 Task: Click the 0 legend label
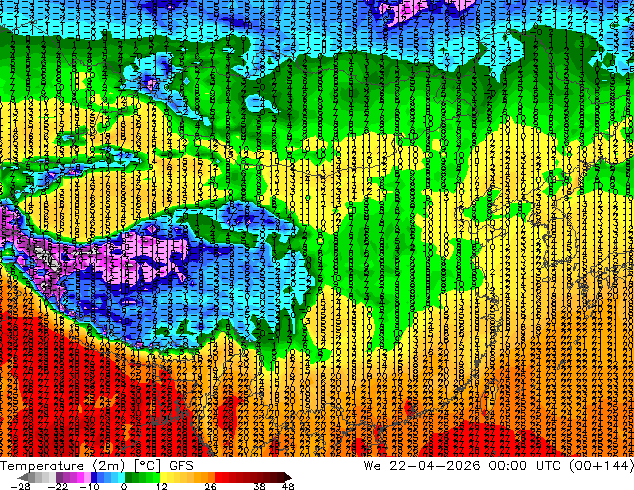point(124,486)
